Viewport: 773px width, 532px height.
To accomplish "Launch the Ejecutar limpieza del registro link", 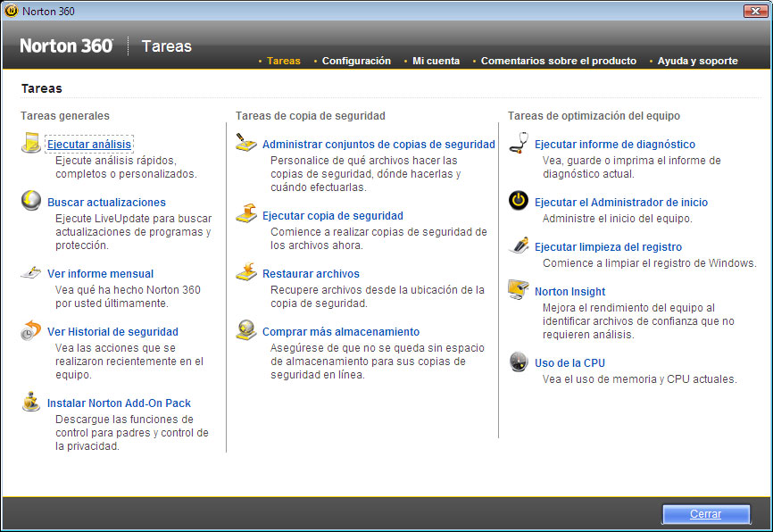I will tap(608, 247).
